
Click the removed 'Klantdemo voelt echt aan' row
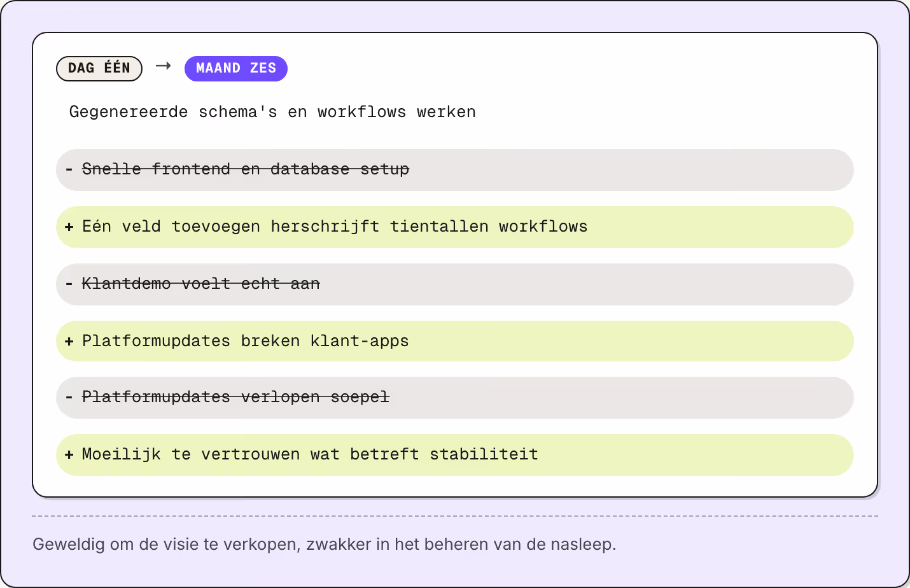tap(455, 284)
